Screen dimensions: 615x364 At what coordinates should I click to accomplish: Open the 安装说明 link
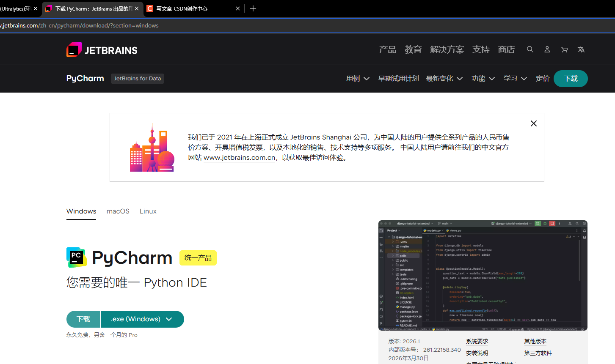477,353
